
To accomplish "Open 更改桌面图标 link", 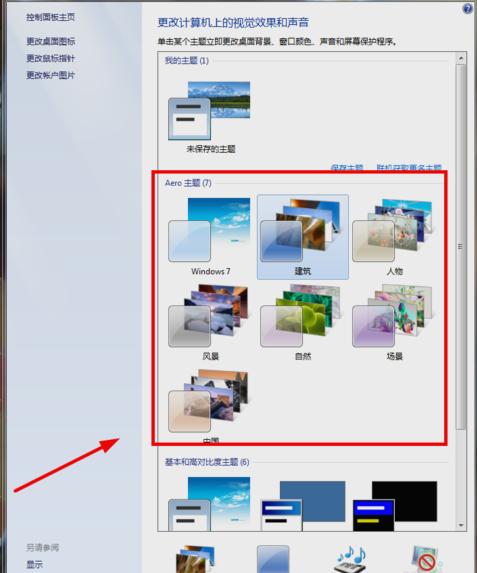I will click(50, 41).
